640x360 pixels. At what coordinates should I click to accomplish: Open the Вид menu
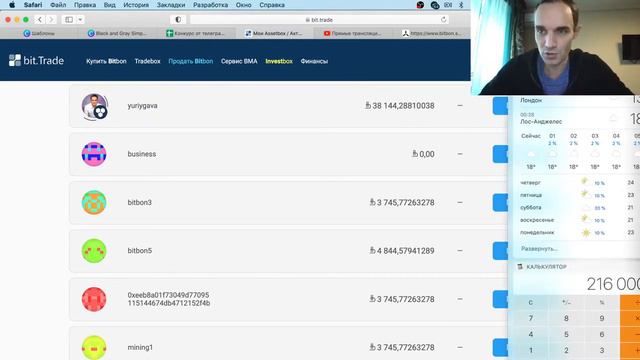[x=109, y=5]
